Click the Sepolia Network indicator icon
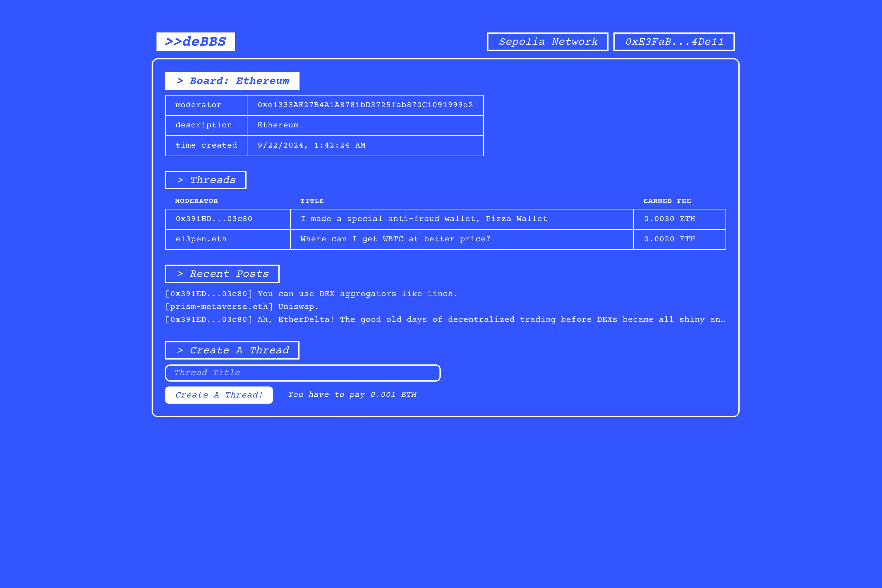The width and height of the screenshot is (882, 588). 547,41
